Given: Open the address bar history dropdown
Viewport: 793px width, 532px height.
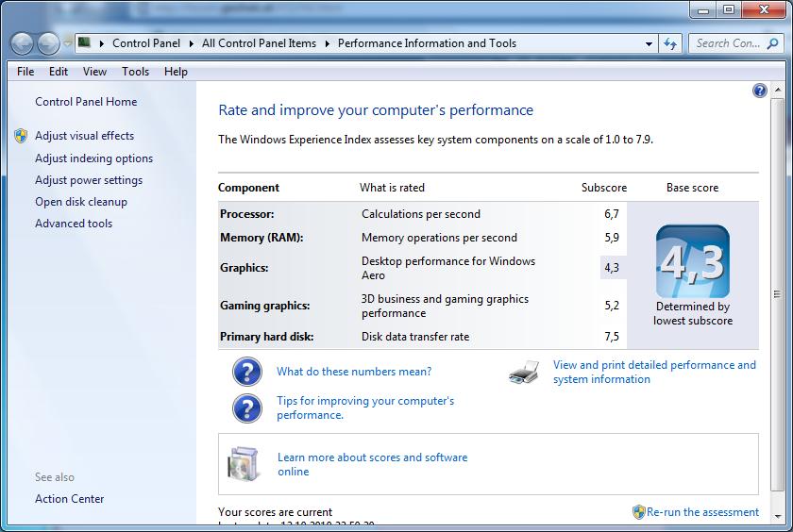Looking at the screenshot, I should pos(649,44).
